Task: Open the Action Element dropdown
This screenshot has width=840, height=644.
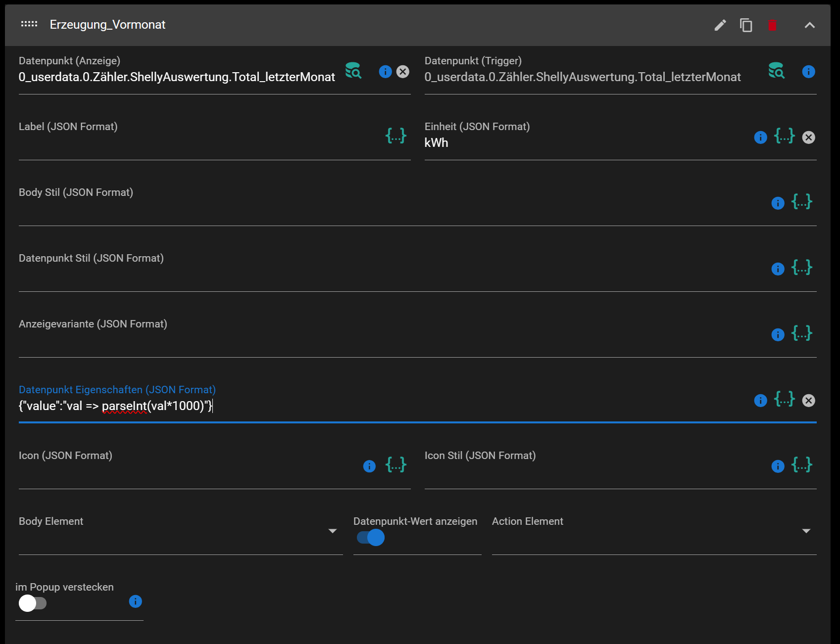Action: [654, 531]
